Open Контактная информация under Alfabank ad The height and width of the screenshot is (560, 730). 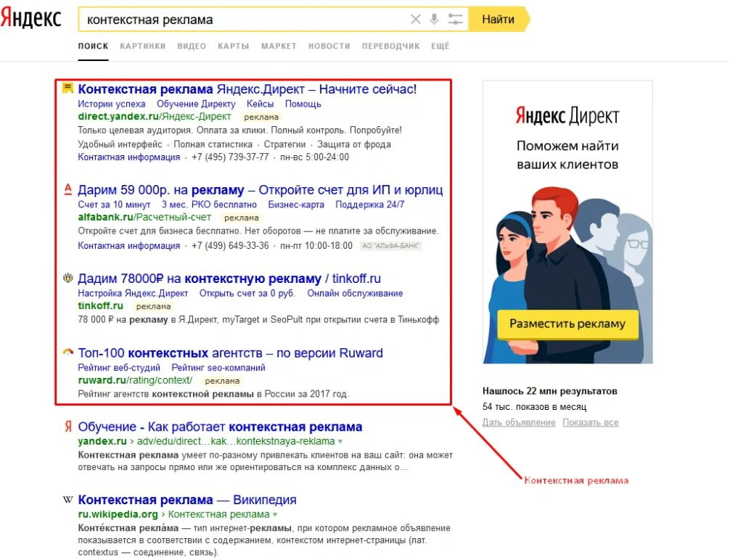click(x=129, y=245)
